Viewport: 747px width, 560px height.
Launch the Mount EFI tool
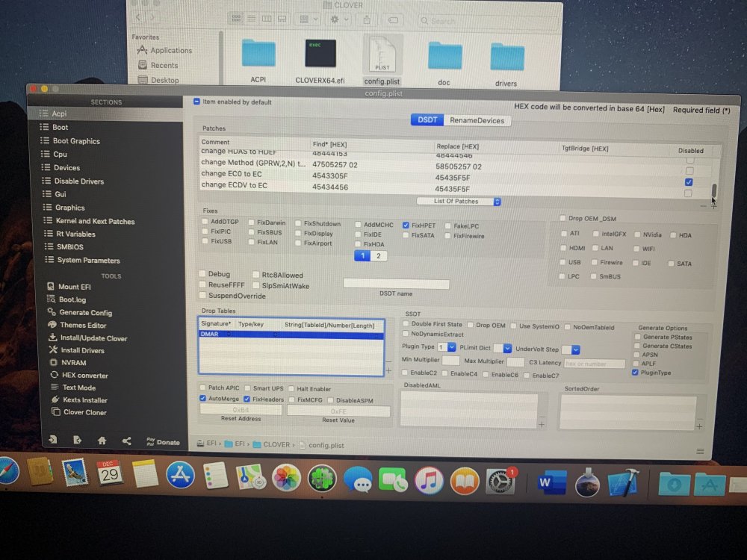74,287
